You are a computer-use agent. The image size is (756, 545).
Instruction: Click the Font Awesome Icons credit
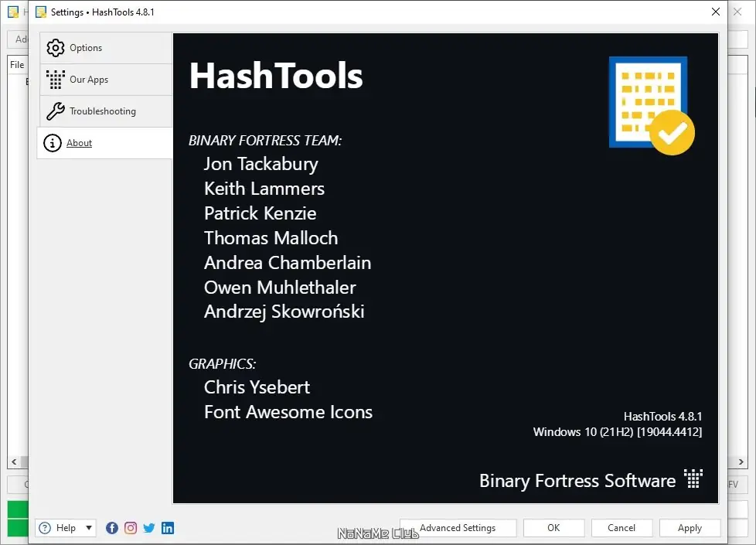288,412
